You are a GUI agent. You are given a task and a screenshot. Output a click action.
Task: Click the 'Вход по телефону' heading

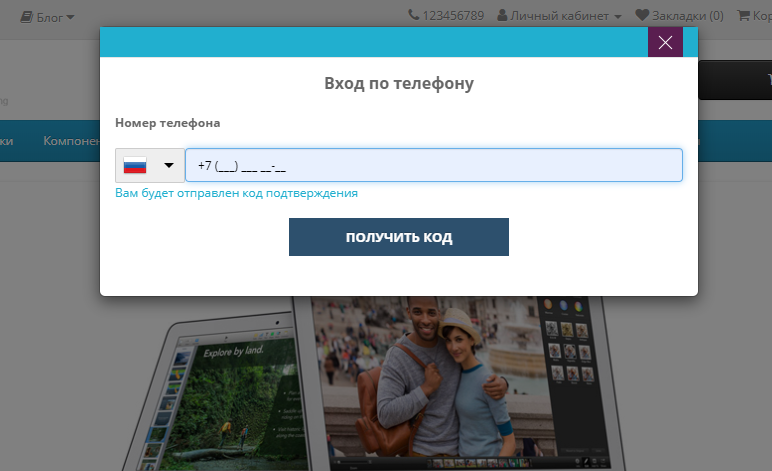point(399,83)
